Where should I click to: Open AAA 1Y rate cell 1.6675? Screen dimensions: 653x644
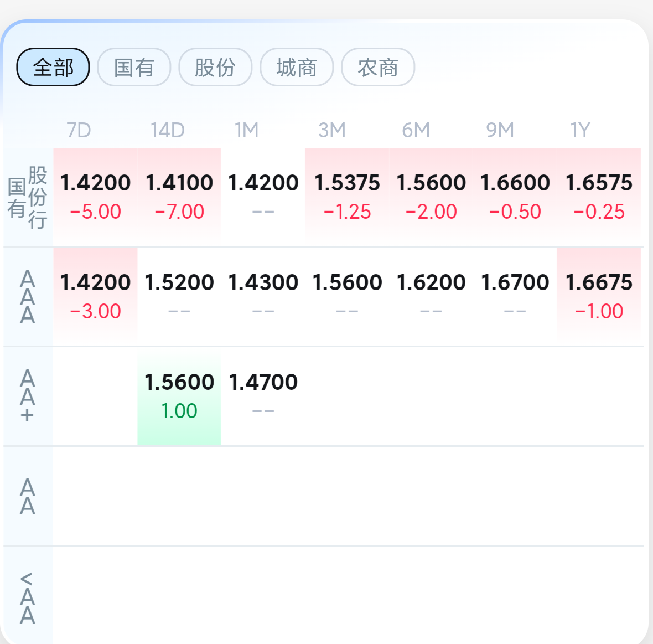tap(599, 296)
